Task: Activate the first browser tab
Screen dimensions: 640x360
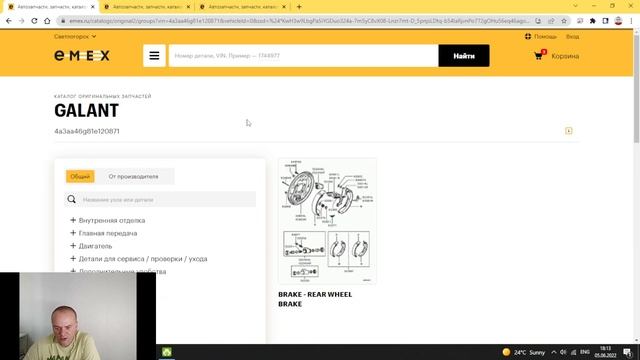Action: (50, 7)
